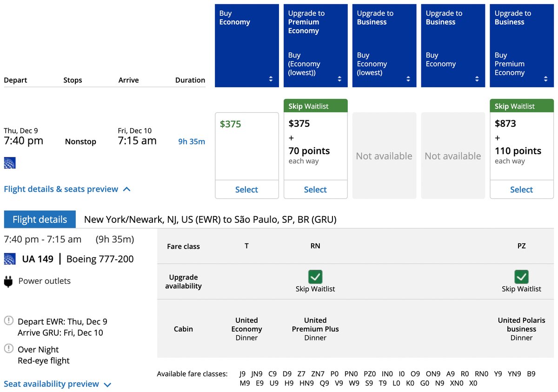Click the United logo next to UA 149
The width and height of the screenshot is (558, 392).
tap(9, 259)
